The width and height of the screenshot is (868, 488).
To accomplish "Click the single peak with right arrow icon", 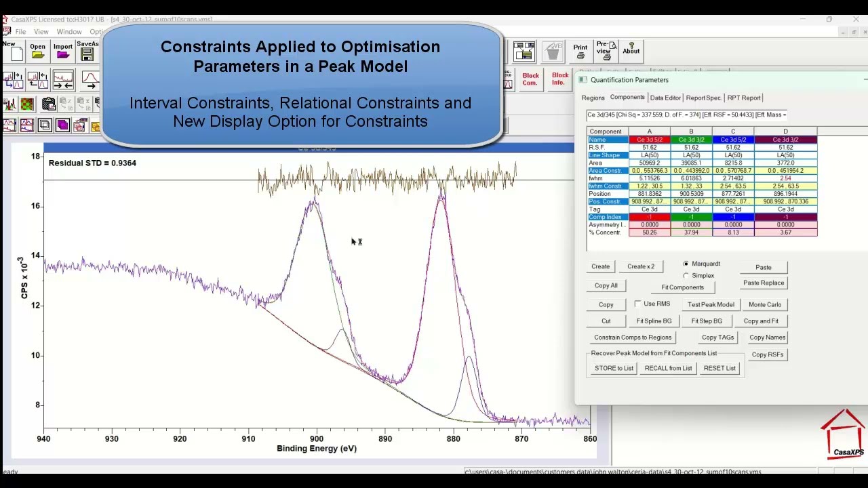I will click(90, 80).
